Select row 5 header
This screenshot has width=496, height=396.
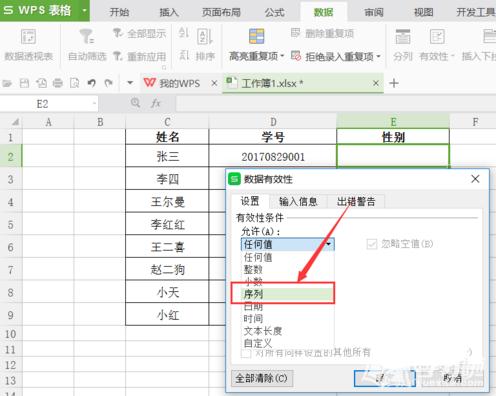click(x=11, y=225)
